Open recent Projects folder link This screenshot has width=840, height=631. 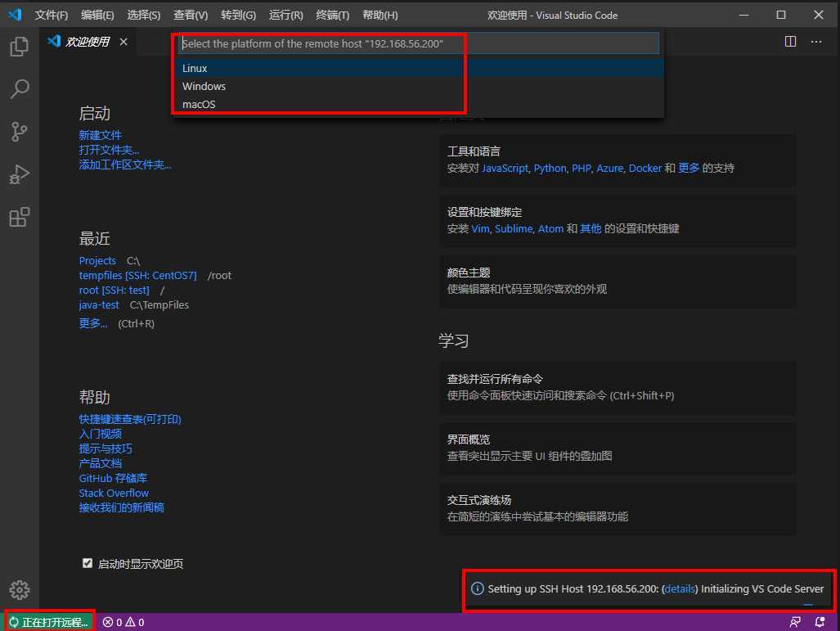pyautogui.click(x=97, y=260)
